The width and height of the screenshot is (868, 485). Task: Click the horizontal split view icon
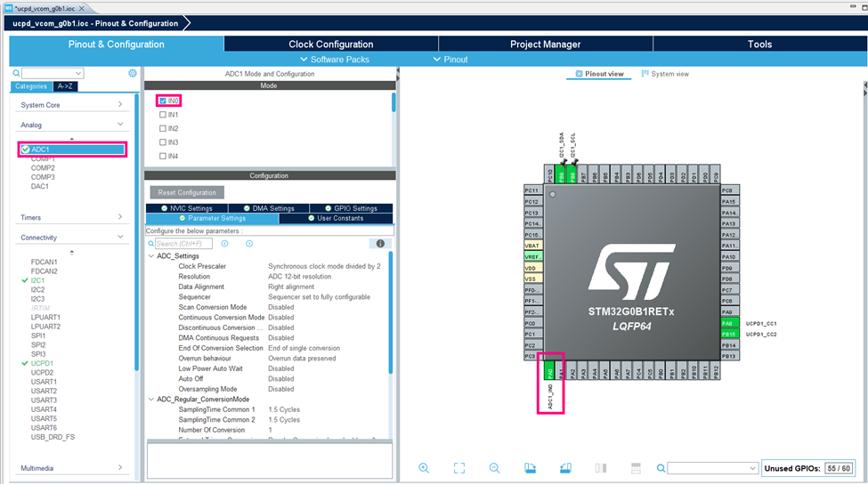pos(636,468)
